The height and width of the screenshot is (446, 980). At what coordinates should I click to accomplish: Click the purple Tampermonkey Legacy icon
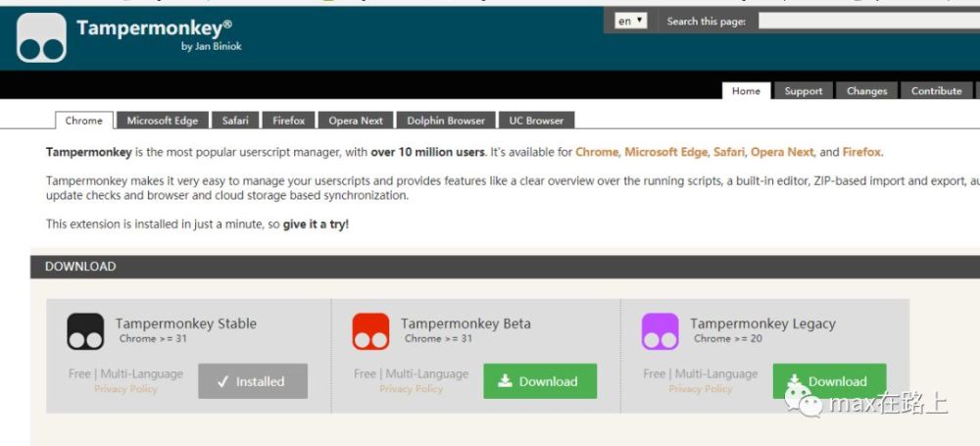[660, 331]
